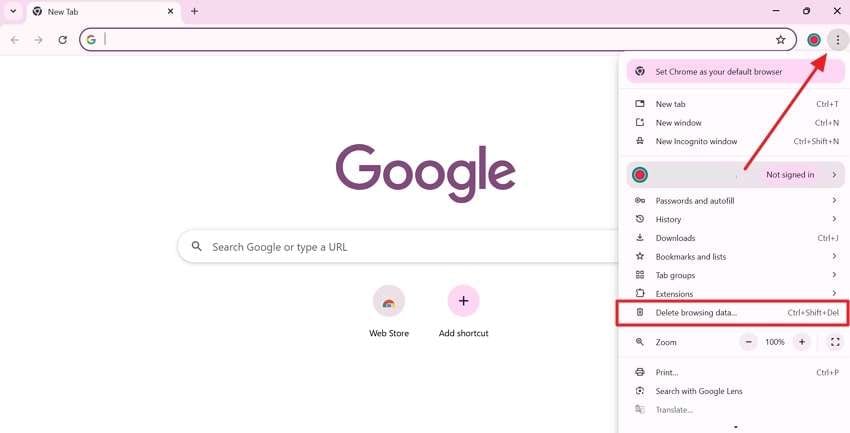Reload the page with refresh icon
The image size is (850, 433).
click(63, 40)
